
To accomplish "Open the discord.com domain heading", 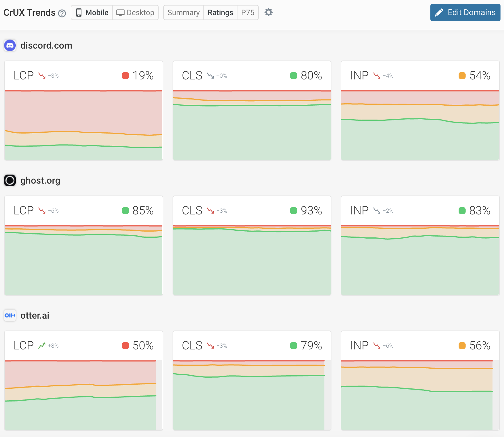I will (x=46, y=45).
